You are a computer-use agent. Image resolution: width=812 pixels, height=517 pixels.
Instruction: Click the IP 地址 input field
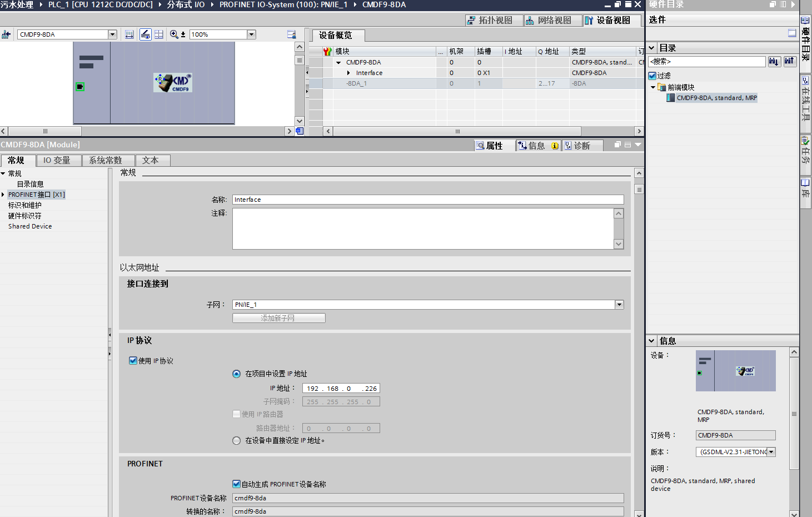(341, 389)
